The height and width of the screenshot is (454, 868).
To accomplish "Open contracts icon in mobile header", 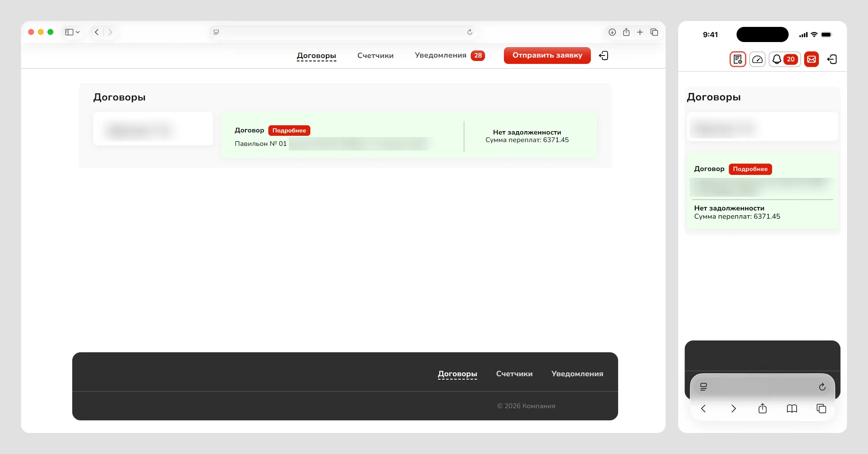I will click(738, 59).
